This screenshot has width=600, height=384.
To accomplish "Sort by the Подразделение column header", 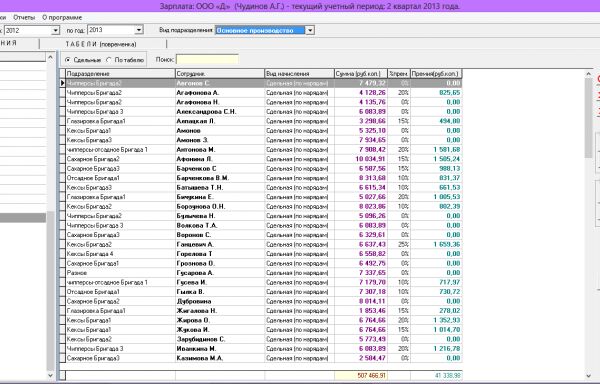I will pyautogui.click(x=120, y=74).
